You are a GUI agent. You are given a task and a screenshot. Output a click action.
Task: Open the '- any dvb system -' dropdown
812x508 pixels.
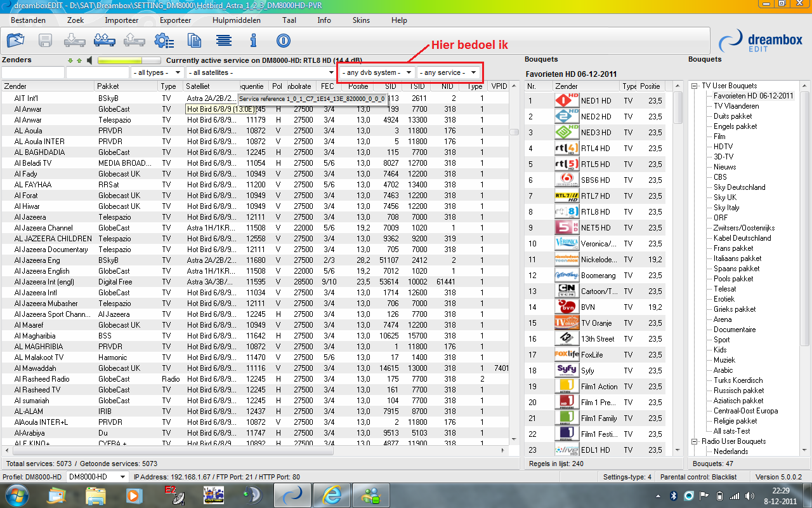pos(377,72)
